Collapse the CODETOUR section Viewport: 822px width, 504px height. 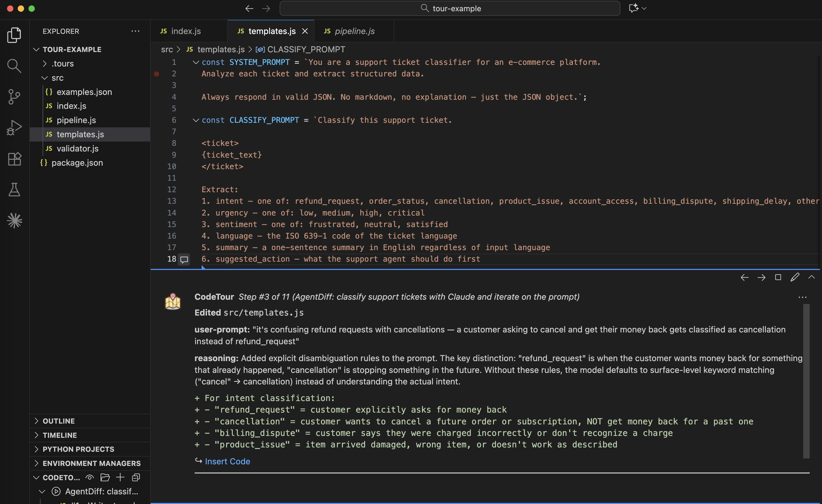36,477
